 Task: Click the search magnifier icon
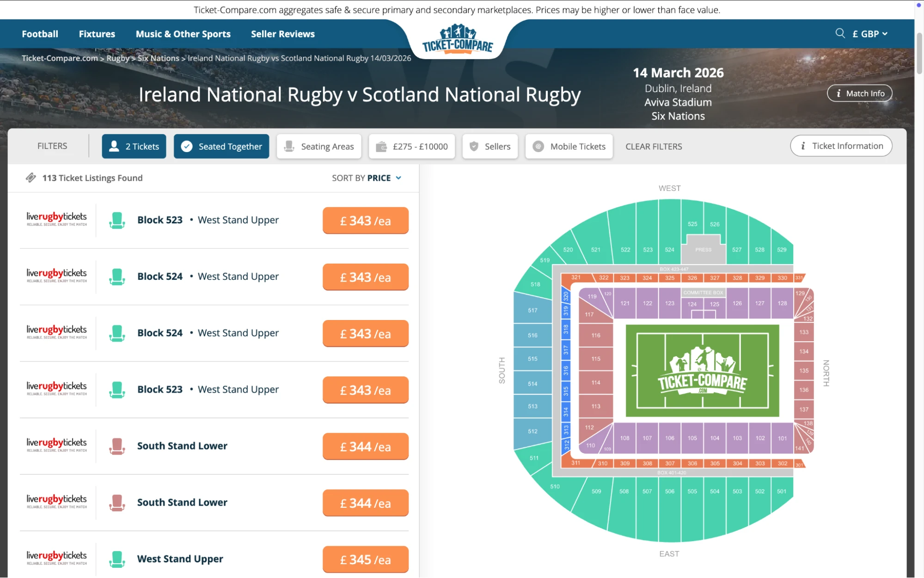[x=839, y=33]
